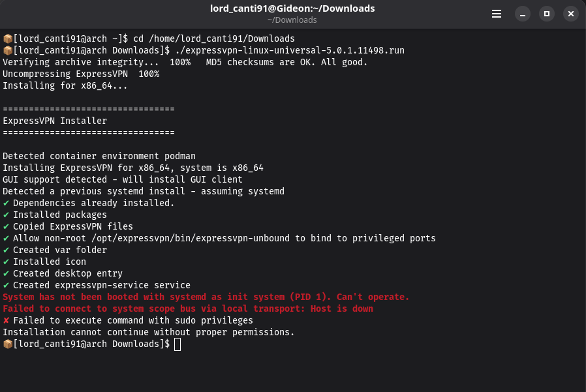Click the checkmark beside 'Created expressvpn-service service'
This screenshot has width=586, height=392.
tap(7, 285)
